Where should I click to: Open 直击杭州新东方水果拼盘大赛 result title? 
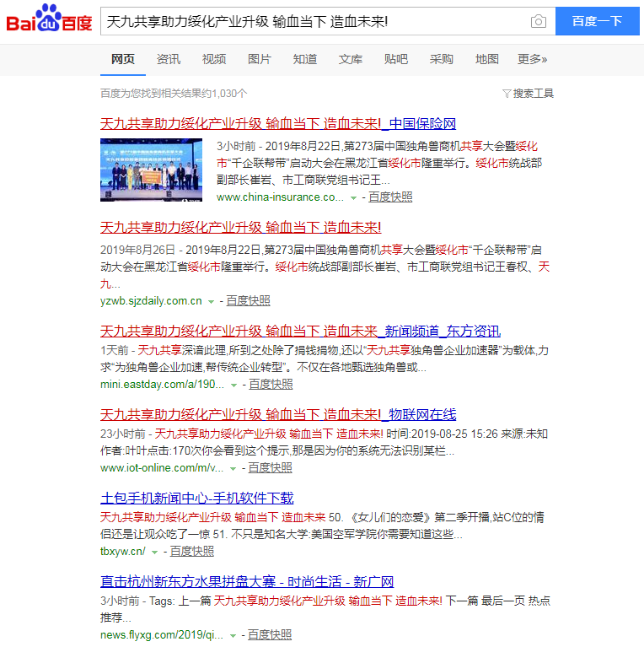(246, 581)
